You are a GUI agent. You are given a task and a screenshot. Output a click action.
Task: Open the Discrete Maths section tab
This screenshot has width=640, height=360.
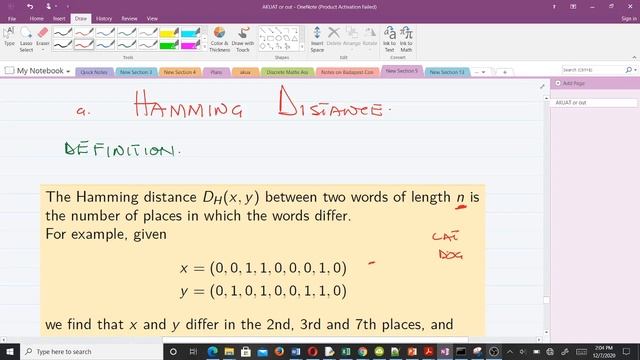click(x=287, y=72)
